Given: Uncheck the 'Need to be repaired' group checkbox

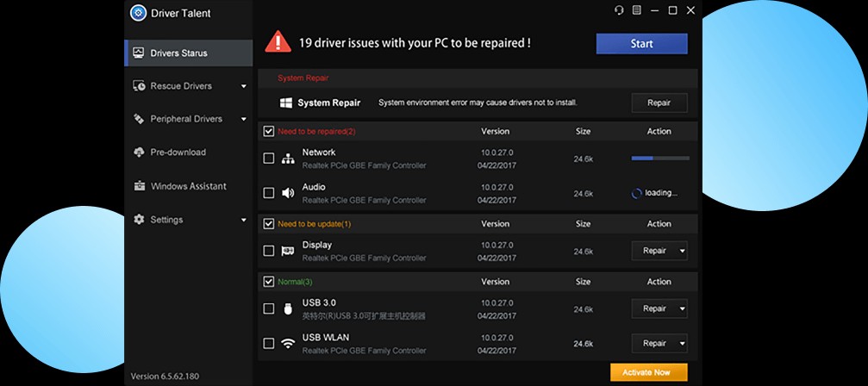Looking at the screenshot, I should point(269,132).
